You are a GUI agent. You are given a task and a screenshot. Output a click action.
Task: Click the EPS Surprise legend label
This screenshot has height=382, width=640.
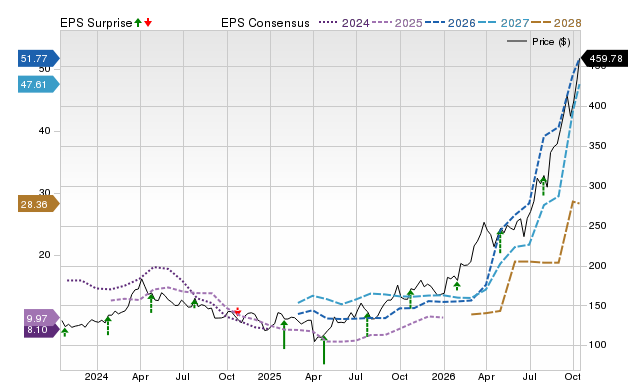coord(96,23)
